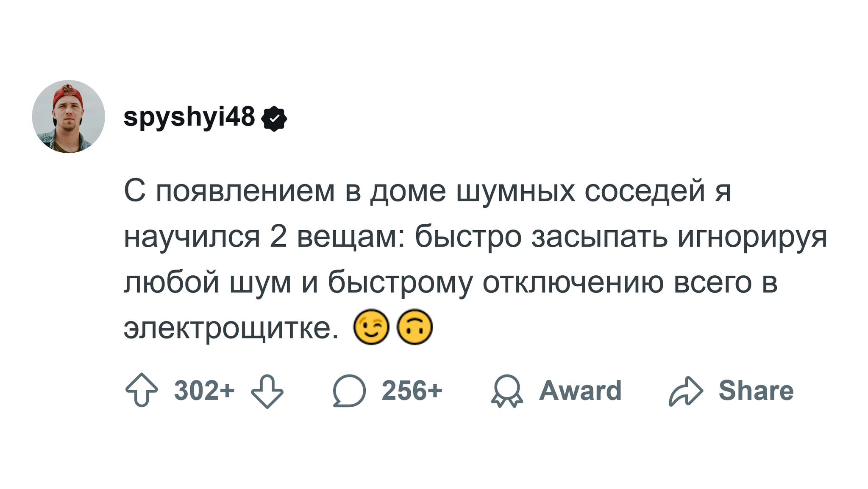
Task: Click the upside-down face emoji
Action: click(x=415, y=327)
